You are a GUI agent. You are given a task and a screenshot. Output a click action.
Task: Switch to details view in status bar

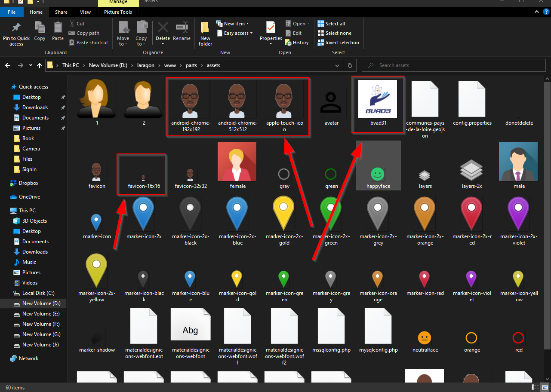tap(536, 388)
